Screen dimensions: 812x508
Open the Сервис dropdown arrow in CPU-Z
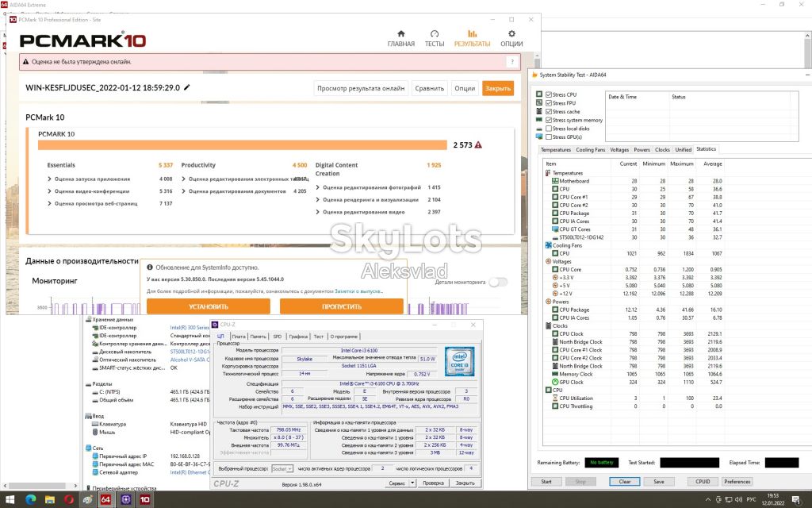412,483
